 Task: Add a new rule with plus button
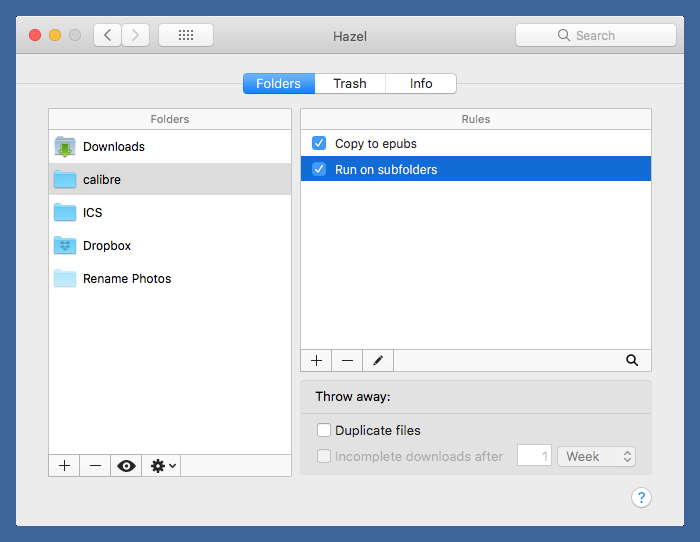click(316, 360)
